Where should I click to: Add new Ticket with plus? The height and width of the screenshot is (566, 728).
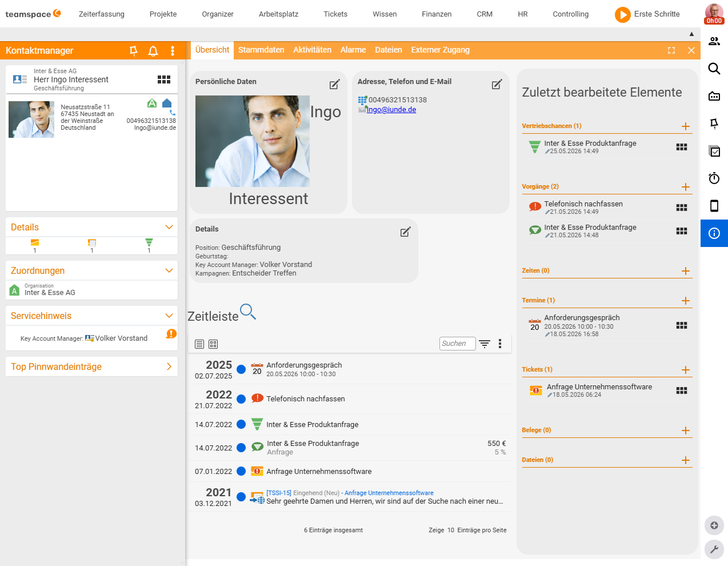686,370
